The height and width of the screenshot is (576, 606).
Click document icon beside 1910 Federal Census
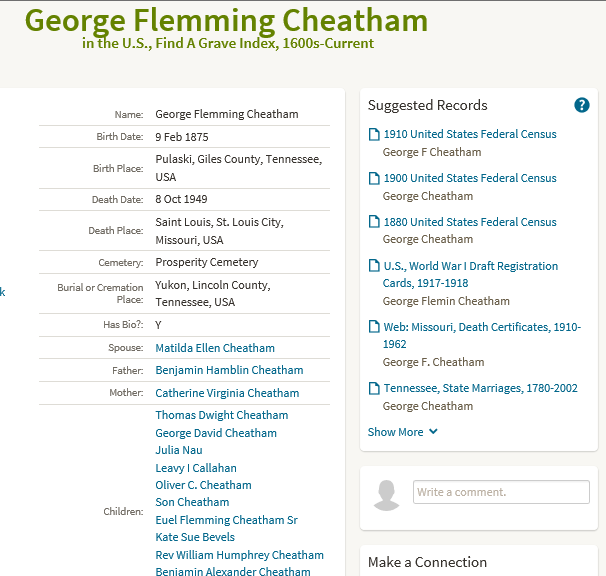(x=374, y=134)
